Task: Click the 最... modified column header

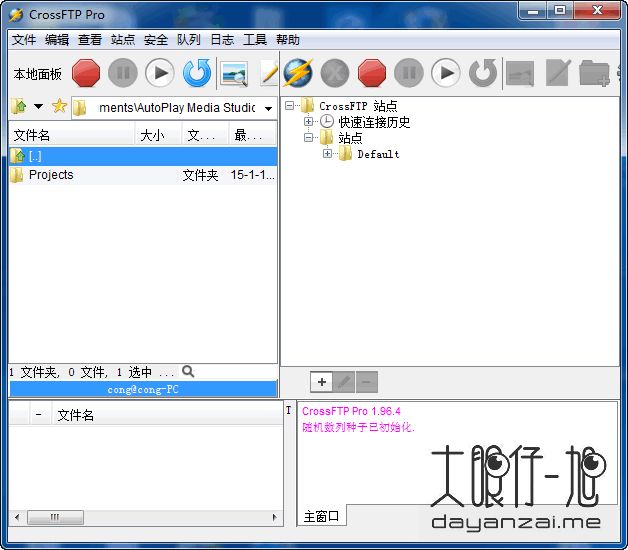Action: 252,135
